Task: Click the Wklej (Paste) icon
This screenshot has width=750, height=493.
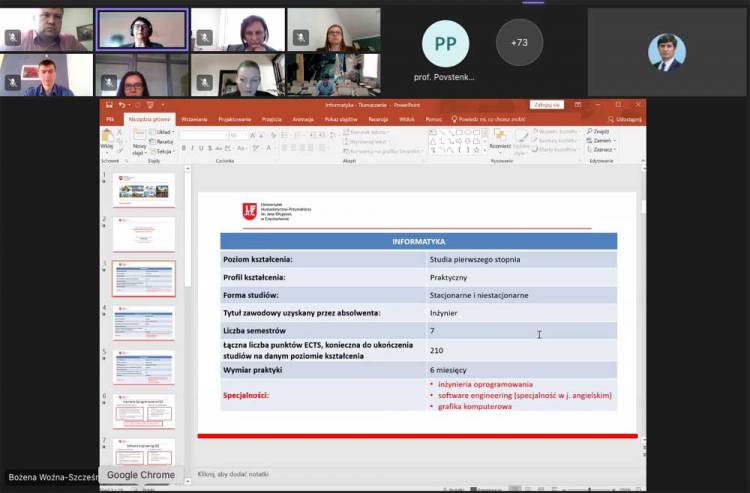Action: (x=107, y=138)
